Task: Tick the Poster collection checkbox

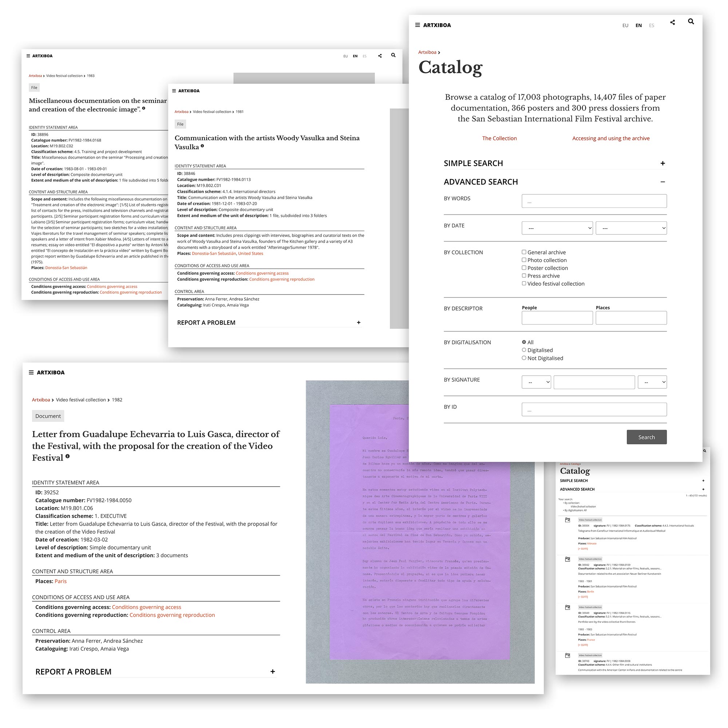Action: tap(524, 268)
